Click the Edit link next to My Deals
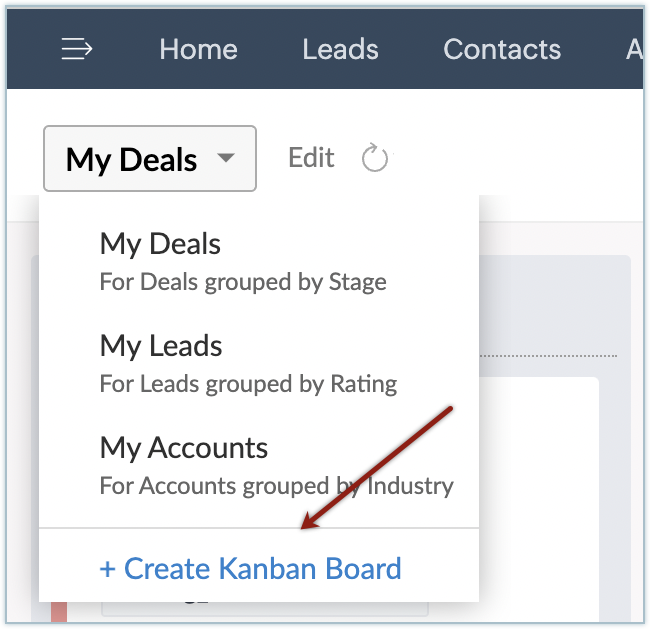Viewport: 650px width, 629px height. (311, 158)
